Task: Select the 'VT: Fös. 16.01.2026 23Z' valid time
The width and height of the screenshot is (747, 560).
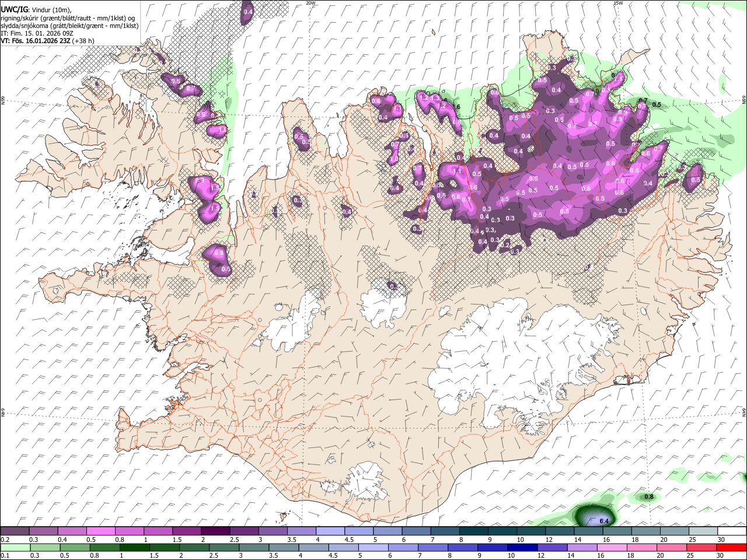Action: click(35, 41)
